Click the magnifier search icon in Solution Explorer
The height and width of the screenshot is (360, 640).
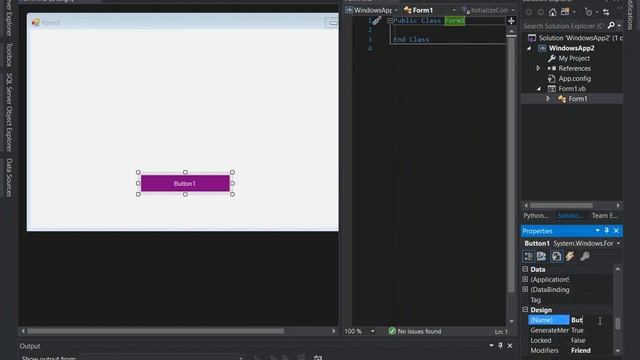(611, 25)
